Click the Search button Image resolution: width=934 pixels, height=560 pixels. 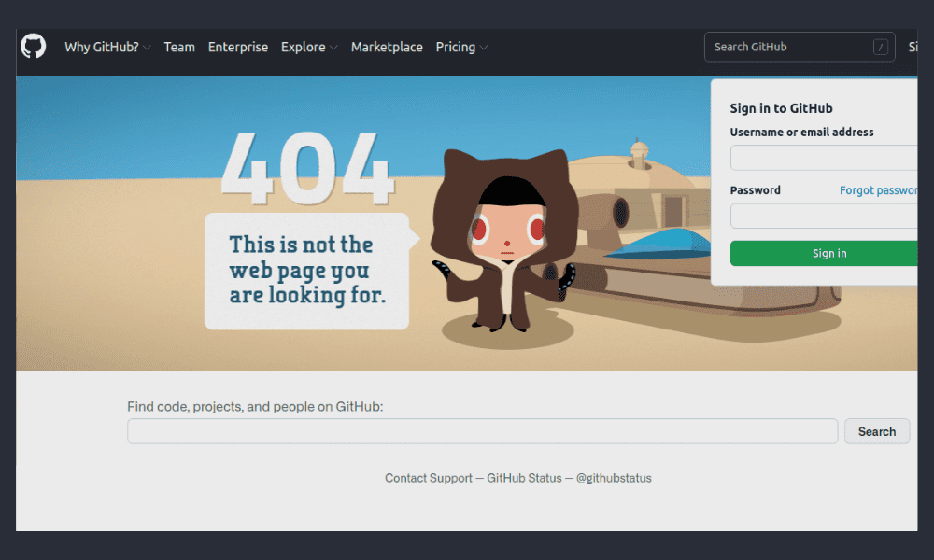877,431
